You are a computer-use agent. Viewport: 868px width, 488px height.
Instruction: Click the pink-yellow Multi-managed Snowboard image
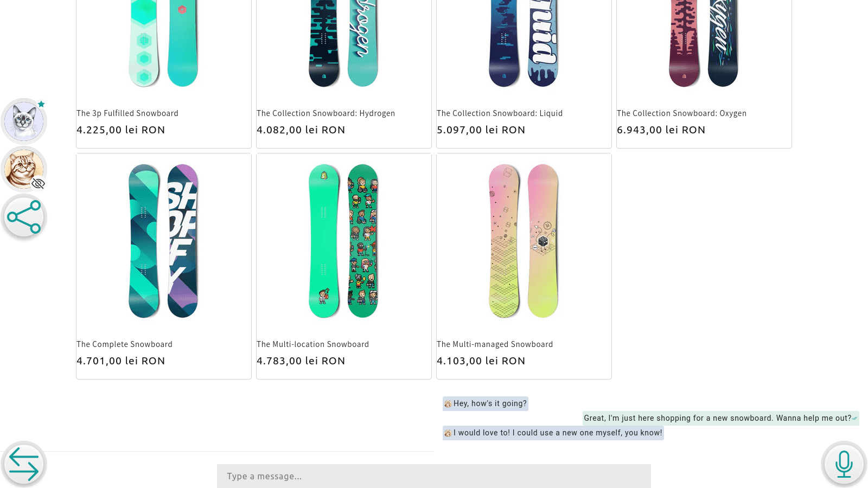click(524, 240)
